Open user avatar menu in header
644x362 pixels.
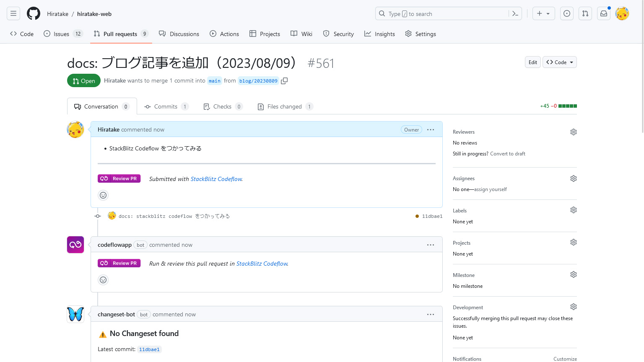click(x=622, y=13)
